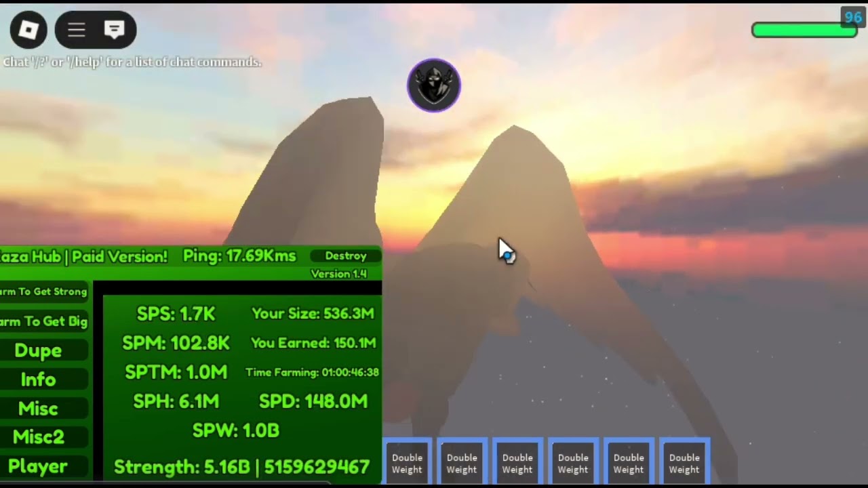
Task: Open the Farm To Get Big tab
Action: [x=43, y=322]
